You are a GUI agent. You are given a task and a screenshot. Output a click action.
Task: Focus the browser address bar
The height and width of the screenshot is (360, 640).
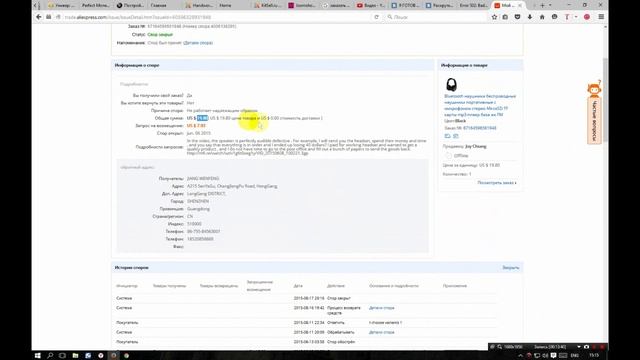point(216,17)
